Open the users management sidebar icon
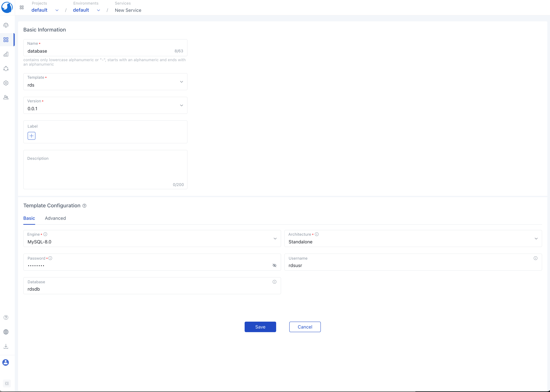Image resolution: width=550 pixels, height=392 pixels. (6, 97)
